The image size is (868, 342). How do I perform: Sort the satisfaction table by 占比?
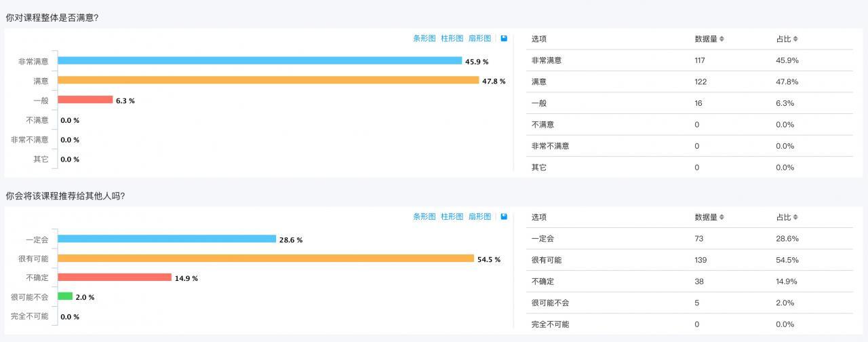point(787,39)
